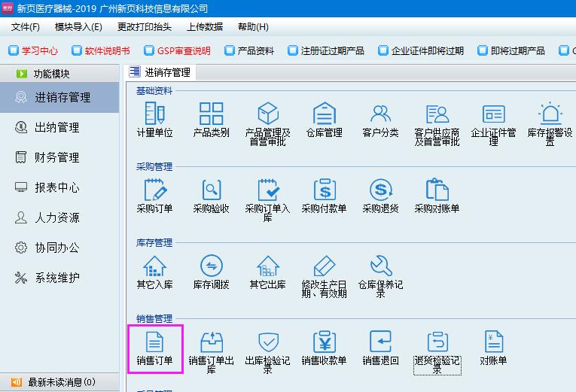
Task: Open the 销售订单 sales order module
Action: [155, 347]
